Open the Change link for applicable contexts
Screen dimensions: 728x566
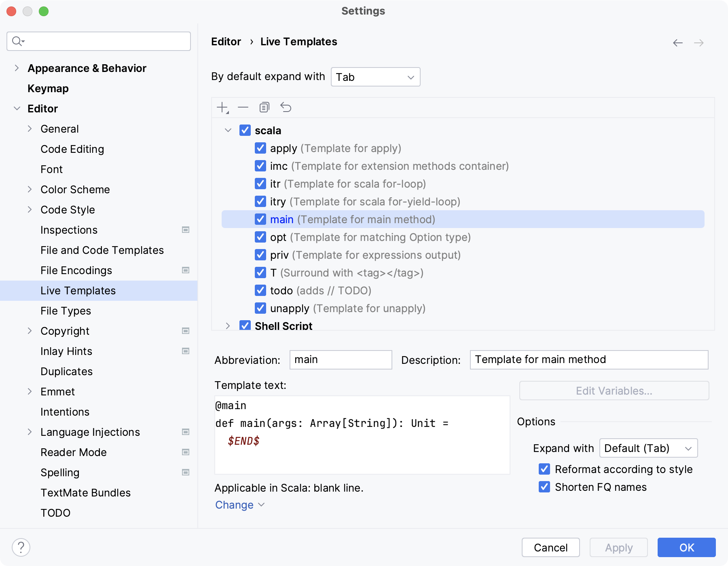[235, 505]
